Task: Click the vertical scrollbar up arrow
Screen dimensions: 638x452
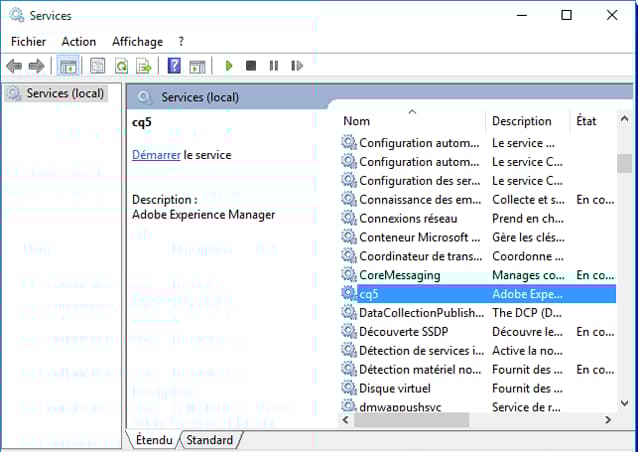Action: coord(624,119)
